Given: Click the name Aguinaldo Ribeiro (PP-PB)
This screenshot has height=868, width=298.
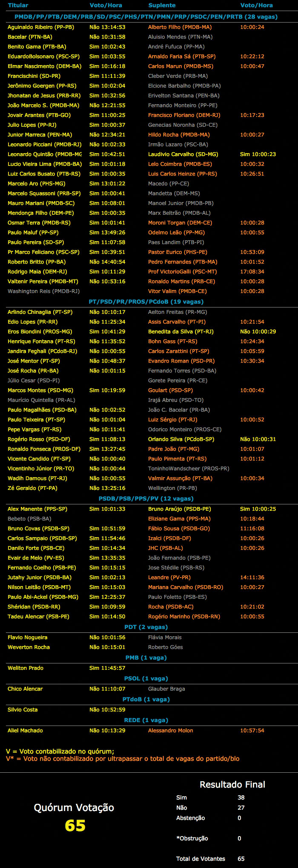Looking at the screenshot, I should [x=41, y=27].
